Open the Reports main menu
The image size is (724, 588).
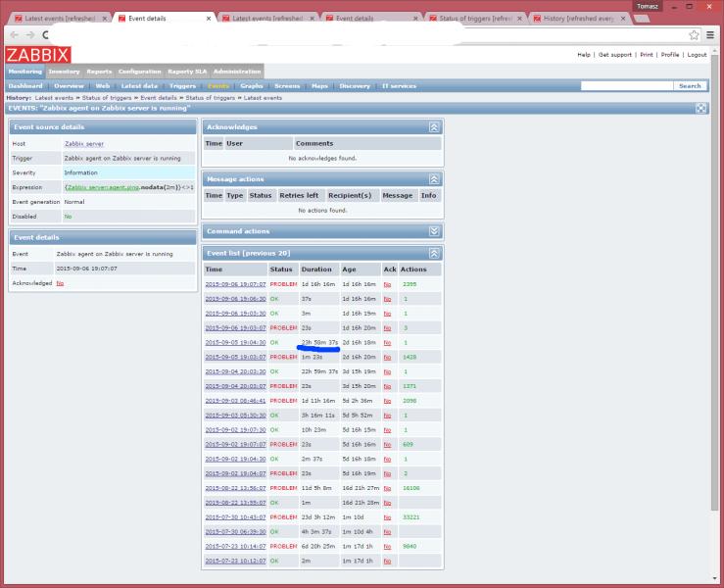(99, 72)
